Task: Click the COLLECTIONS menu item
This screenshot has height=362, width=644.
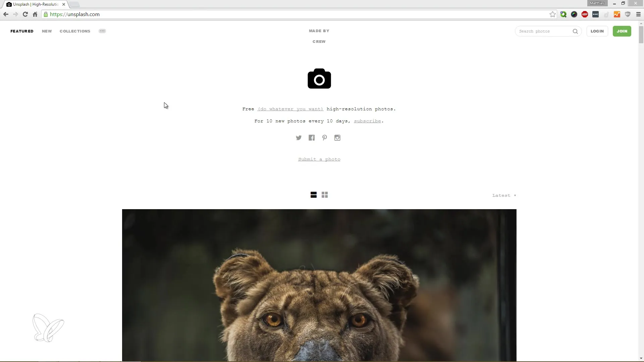Action: (x=75, y=31)
